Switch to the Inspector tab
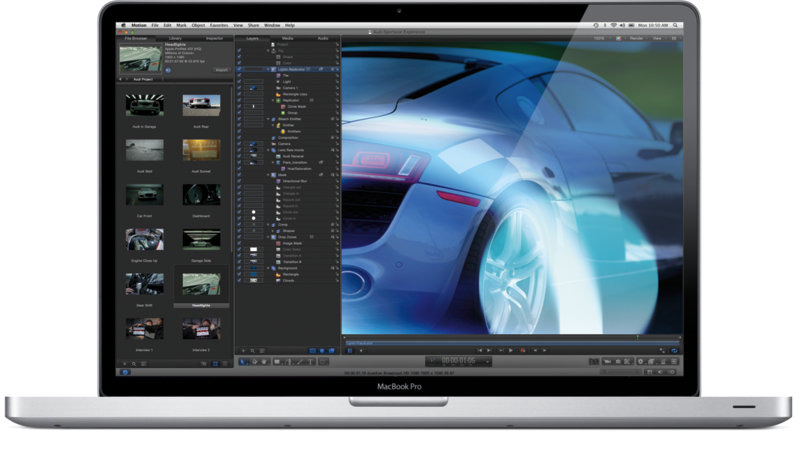Image resolution: width=800 pixels, height=460 pixels. [214, 38]
